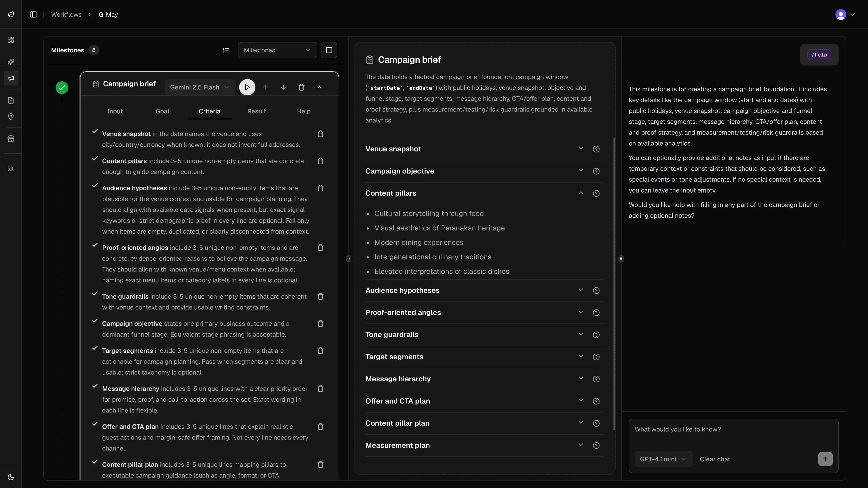Expand the Audience hypotheses section
This screenshot has height=488, width=868.
click(580, 290)
